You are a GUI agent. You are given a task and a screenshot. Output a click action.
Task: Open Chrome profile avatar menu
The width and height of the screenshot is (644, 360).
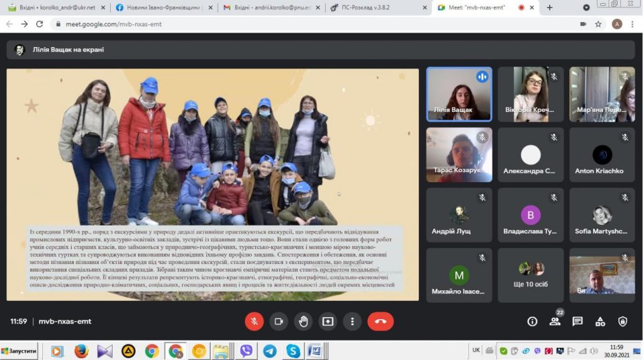[x=617, y=24]
